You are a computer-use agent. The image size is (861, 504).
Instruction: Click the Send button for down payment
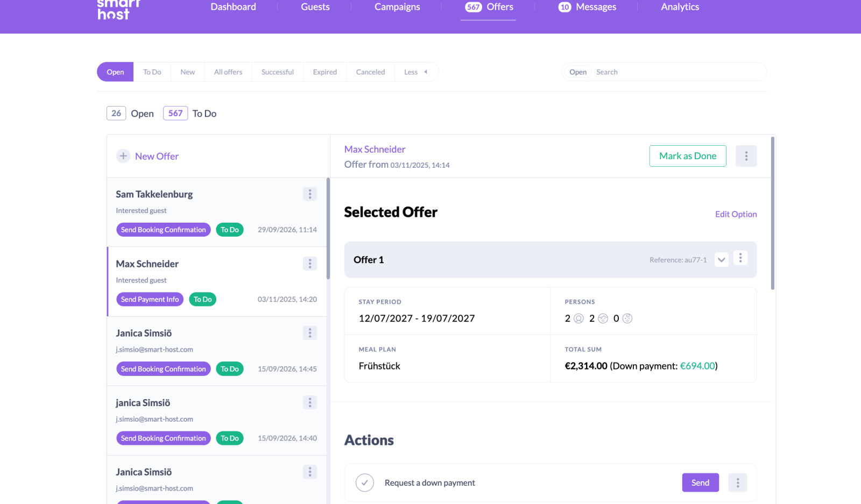coord(701,482)
